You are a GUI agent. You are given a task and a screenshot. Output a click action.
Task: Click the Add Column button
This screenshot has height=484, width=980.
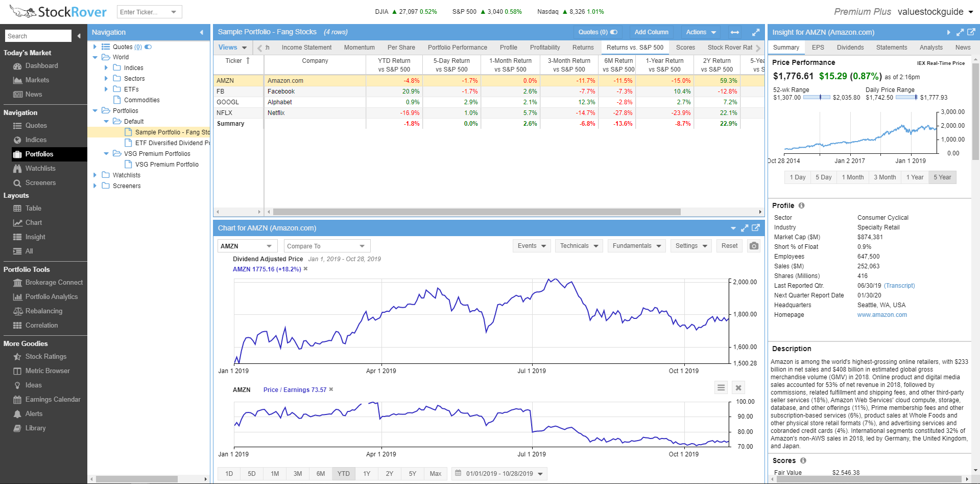(x=651, y=32)
